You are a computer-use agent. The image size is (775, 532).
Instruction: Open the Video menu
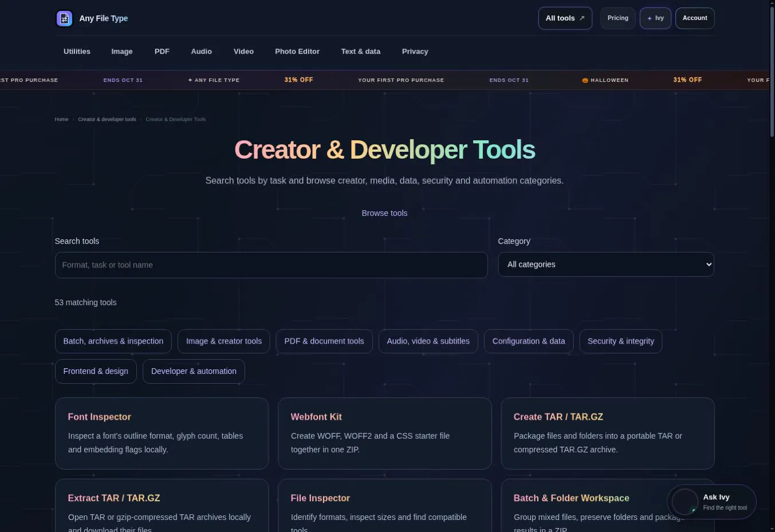click(x=243, y=52)
